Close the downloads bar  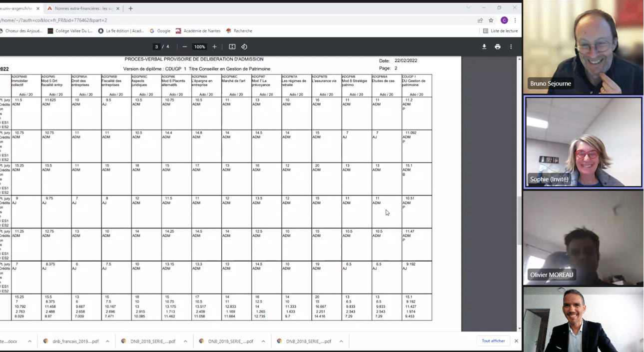[x=517, y=341]
